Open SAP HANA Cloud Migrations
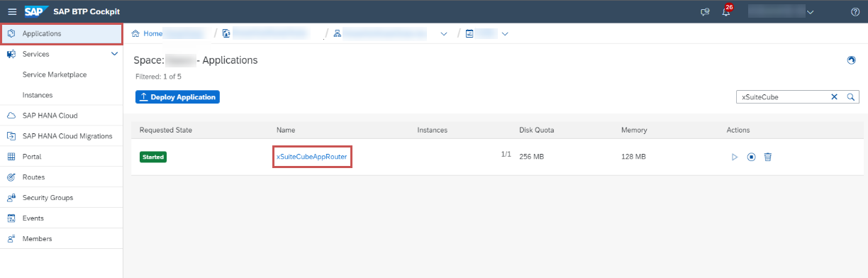Screen dimensions: 868x278 (67, 136)
